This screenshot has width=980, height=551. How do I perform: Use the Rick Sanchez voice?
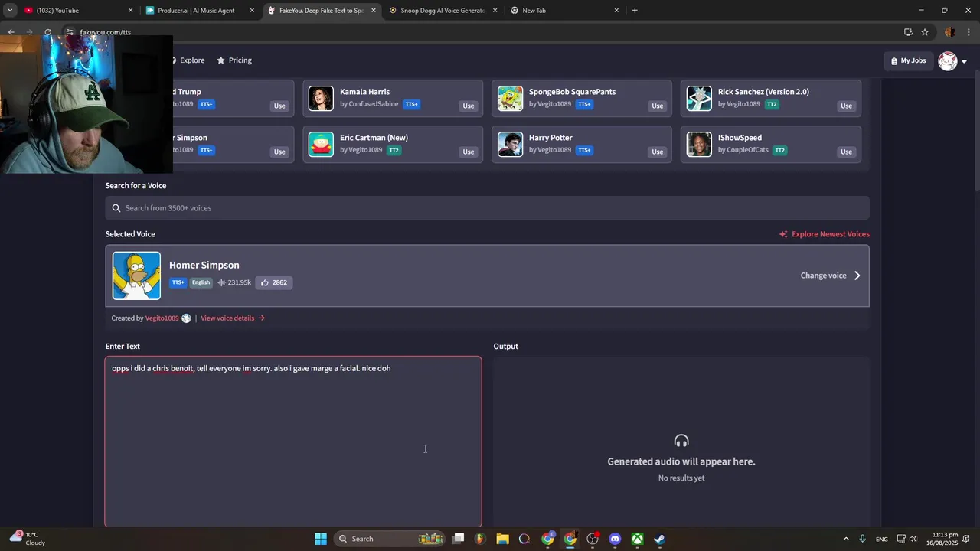[x=846, y=106]
